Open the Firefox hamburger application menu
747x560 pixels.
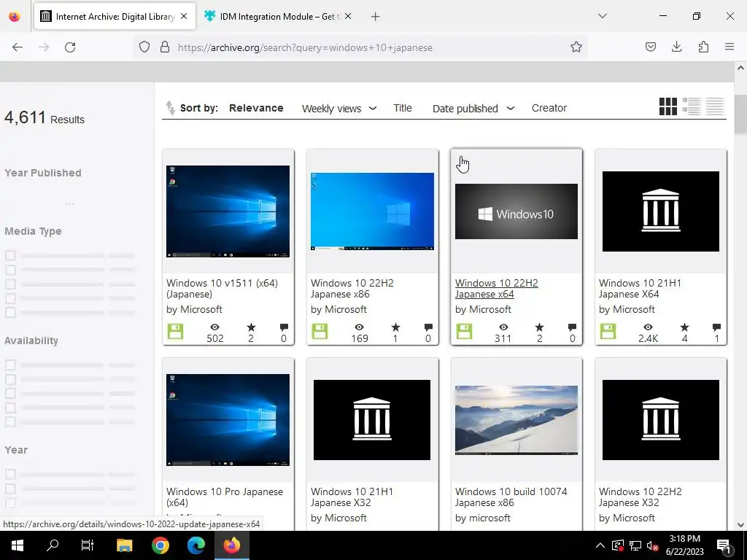tap(729, 47)
